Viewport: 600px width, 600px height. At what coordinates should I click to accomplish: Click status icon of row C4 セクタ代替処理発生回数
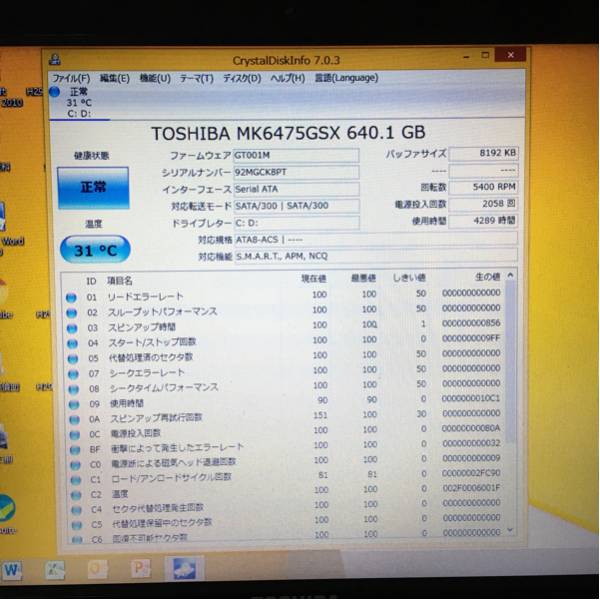77,510
